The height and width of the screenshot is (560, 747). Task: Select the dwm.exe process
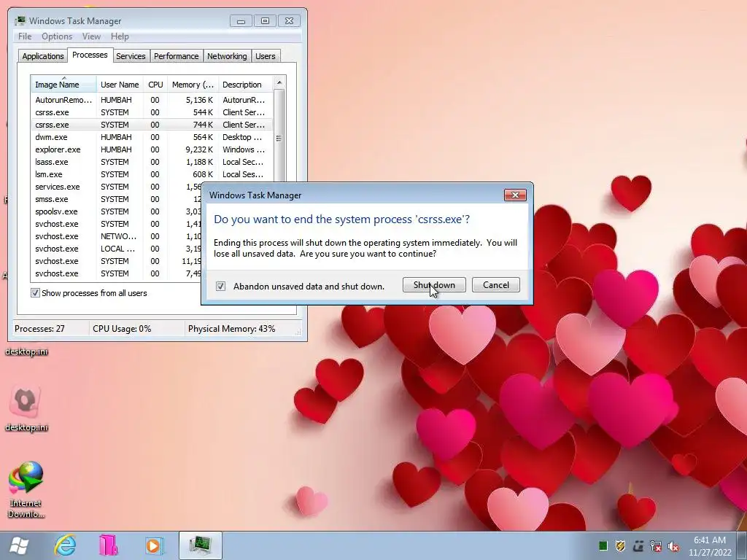152,137
